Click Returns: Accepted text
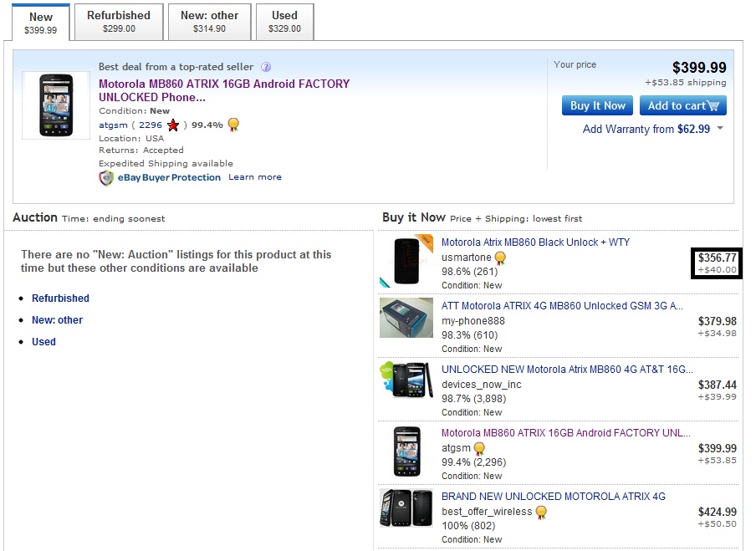This screenshot has height=551, width=756. click(x=141, y=151)
